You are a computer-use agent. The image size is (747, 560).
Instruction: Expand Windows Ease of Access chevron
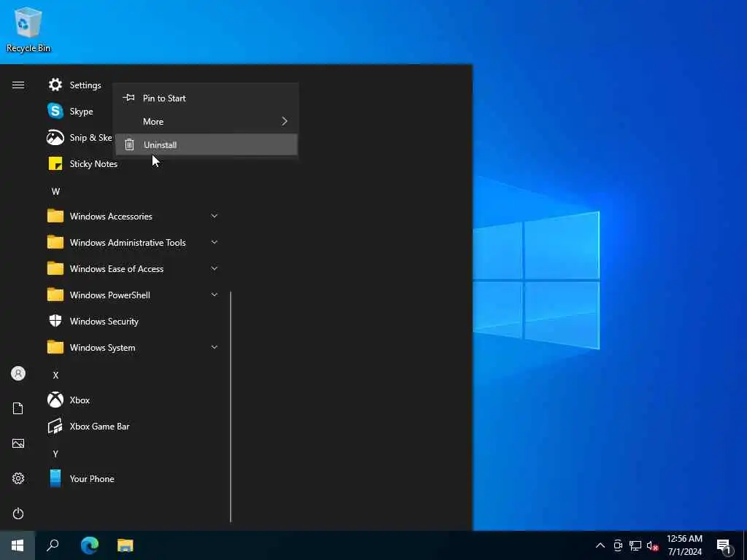click(x=214, y=268)
